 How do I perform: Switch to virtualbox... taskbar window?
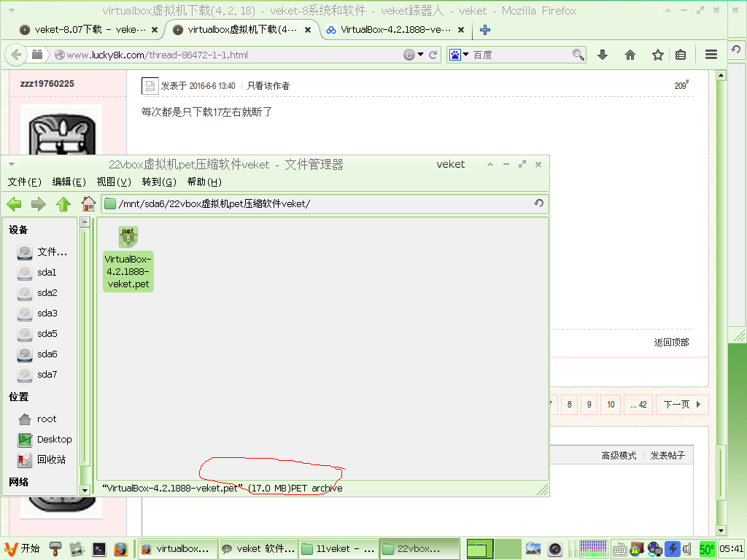tap(178, 549)
